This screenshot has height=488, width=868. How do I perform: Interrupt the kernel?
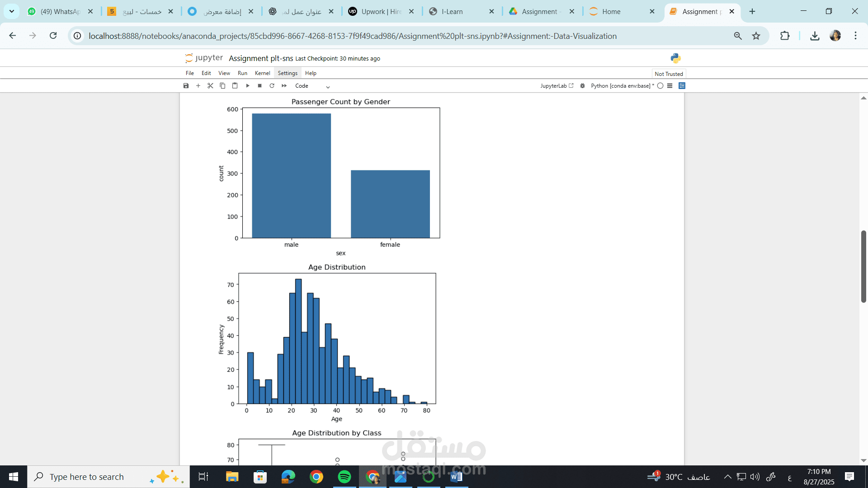point(259,85)
